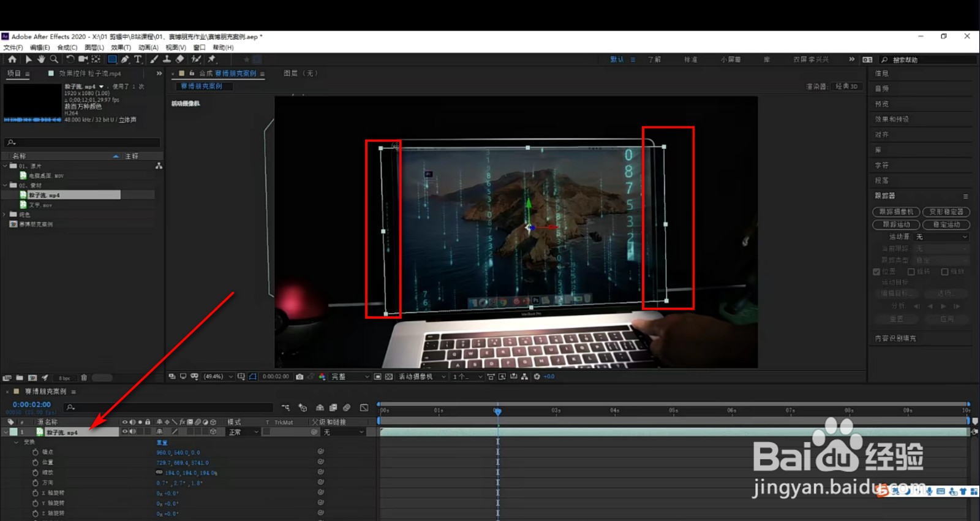Image resolution: width=980 pixels, height=521 pixels.
Task: Select the Zoom magnifier tool
Action: point(54,59)
